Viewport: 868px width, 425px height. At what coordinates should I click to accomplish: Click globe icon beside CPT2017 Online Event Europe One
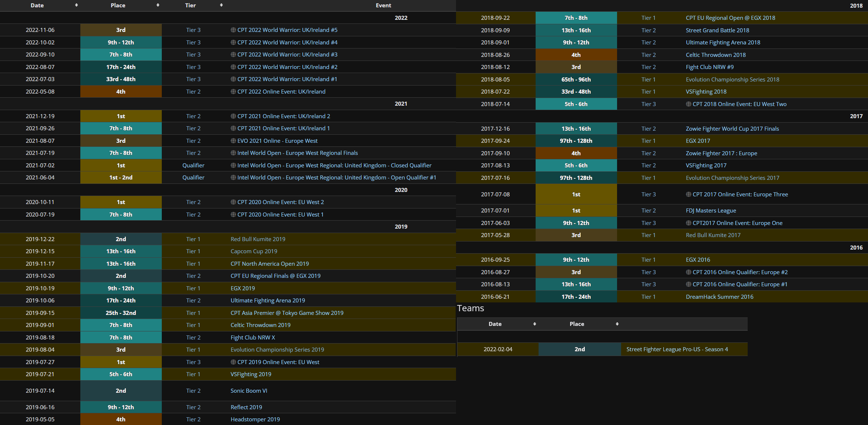pos(688,223)
